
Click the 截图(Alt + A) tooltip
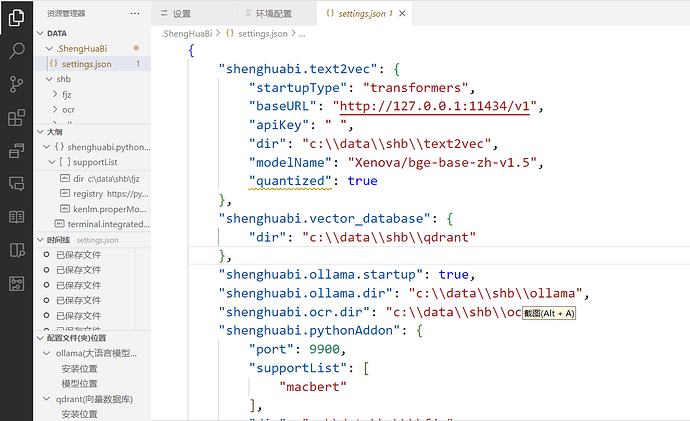click(x=549, y=313)
